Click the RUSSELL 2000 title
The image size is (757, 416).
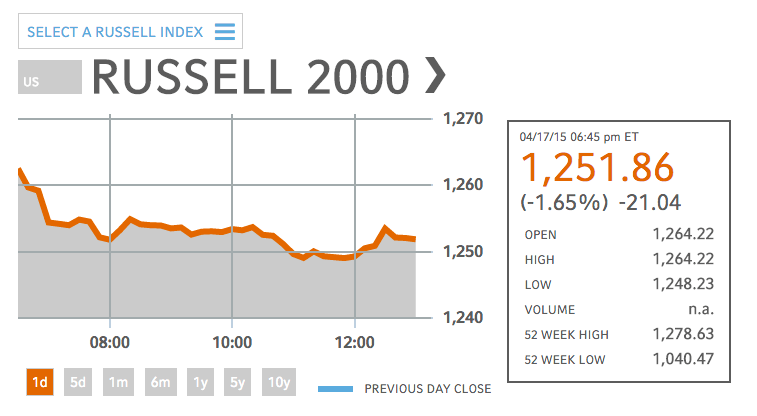[x=250, y=77]
